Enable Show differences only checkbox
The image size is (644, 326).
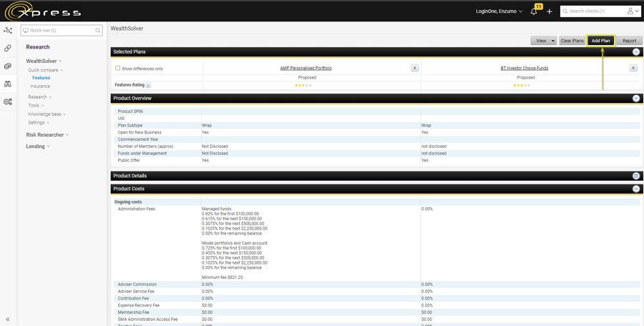pos(118,69)
